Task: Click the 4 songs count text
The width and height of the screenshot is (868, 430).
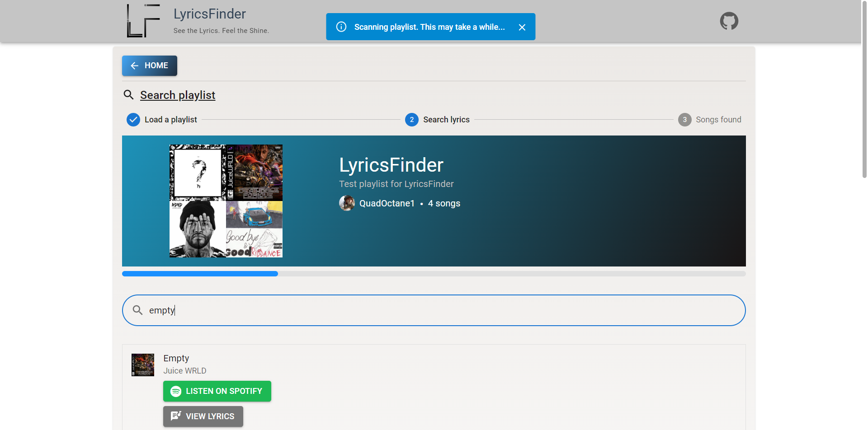Action: click(444, 203)
